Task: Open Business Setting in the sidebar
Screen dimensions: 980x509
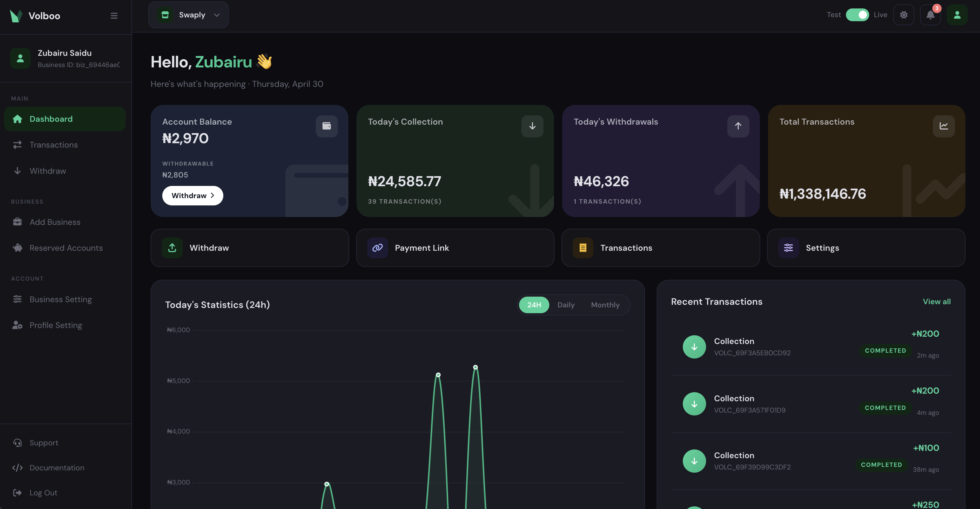Action: tap(65, 300)
